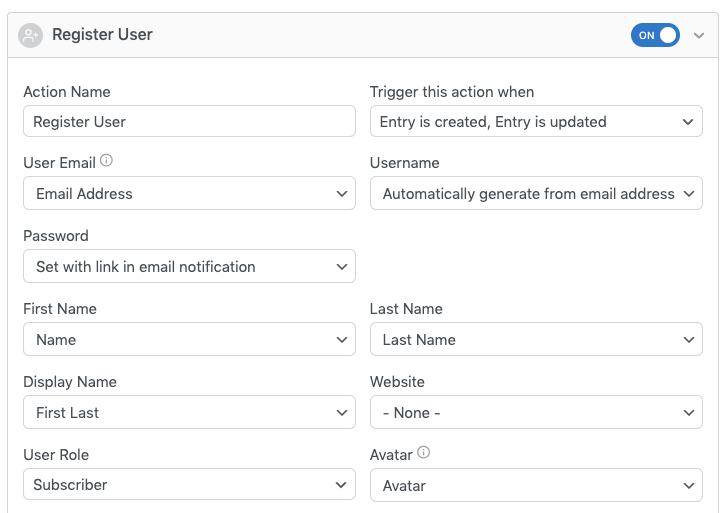Collapse the Register User action panel
The image size is (725, 513).
point(699,35)
